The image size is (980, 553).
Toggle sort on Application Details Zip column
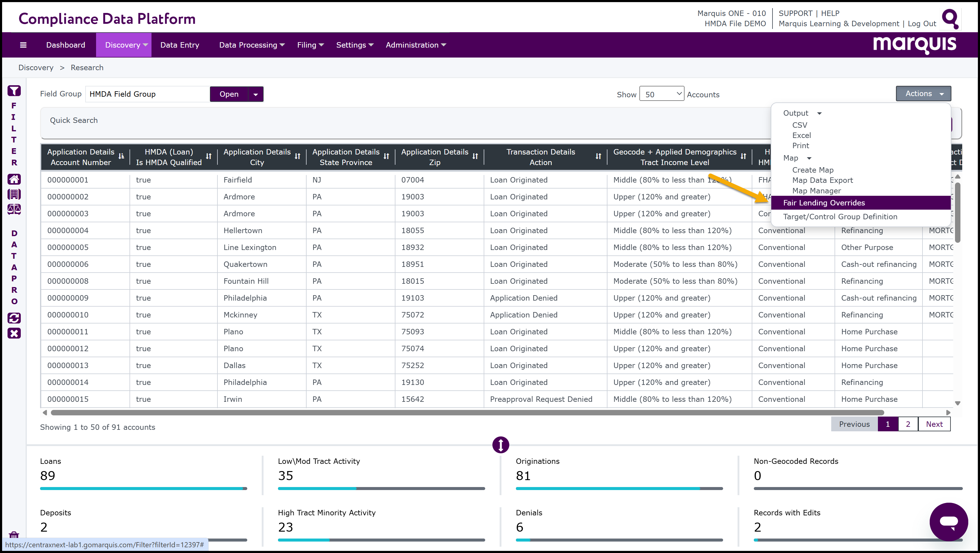pos(475,156)
